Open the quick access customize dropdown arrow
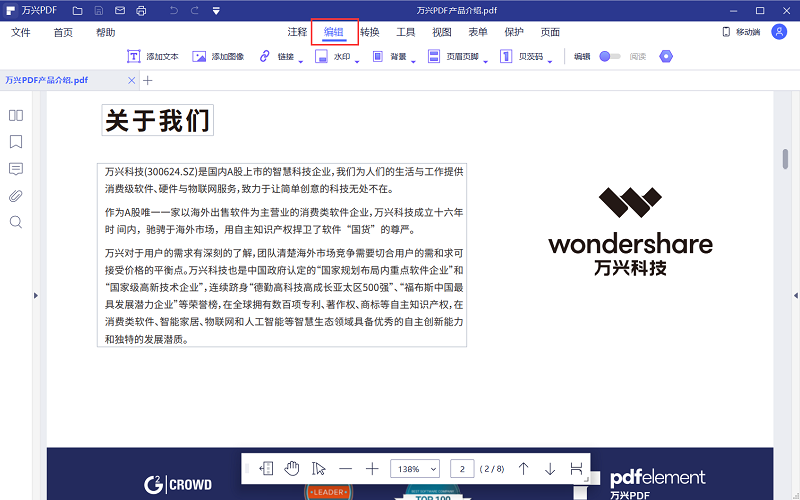Image resolution: width=800 pixels, height=500 pixels. (216, 11)
